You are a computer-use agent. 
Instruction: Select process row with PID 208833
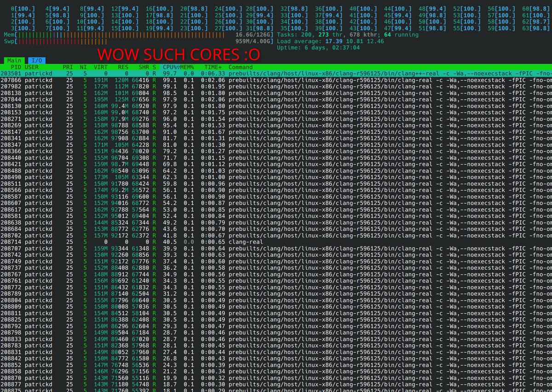point(276,339)
